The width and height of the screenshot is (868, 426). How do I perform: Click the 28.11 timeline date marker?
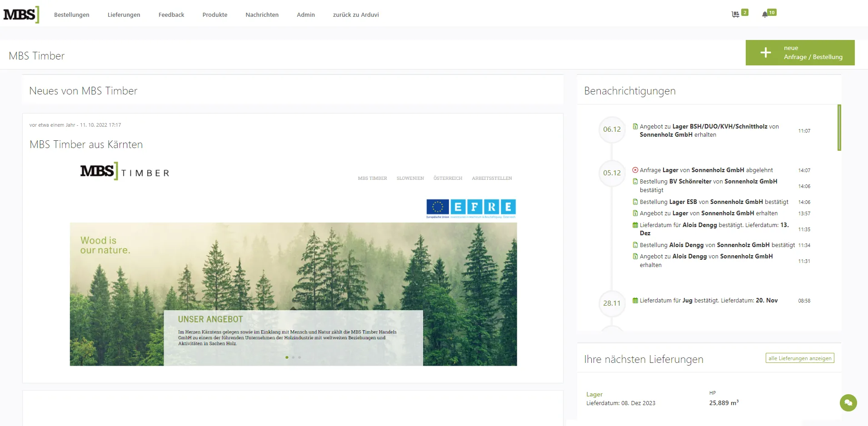tap(612, 303)
